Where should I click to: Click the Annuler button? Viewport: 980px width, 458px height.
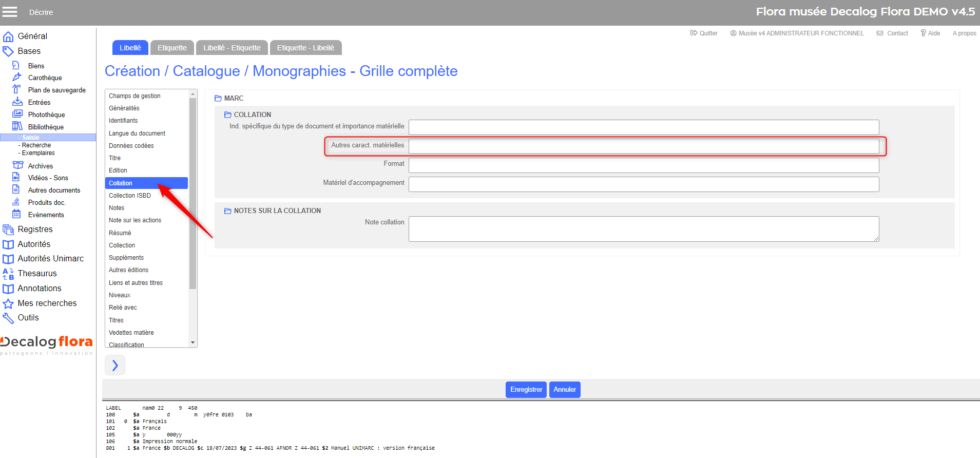click(x=565, y=390)
